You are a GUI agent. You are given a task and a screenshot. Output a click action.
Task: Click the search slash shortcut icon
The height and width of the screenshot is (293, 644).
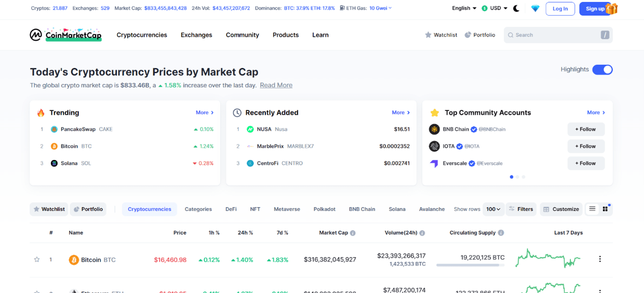coord(605,35)
